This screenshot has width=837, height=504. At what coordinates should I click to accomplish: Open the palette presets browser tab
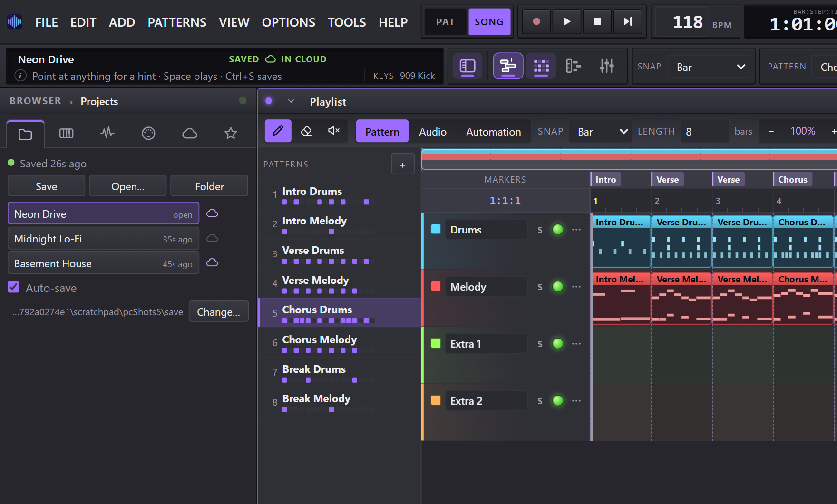148,134
